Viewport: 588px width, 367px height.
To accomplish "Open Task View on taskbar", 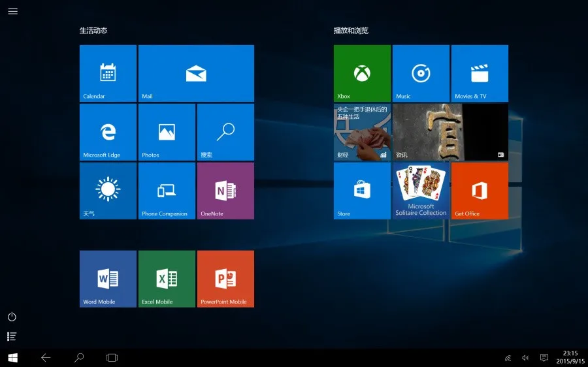I will click(x=112, y=358).
